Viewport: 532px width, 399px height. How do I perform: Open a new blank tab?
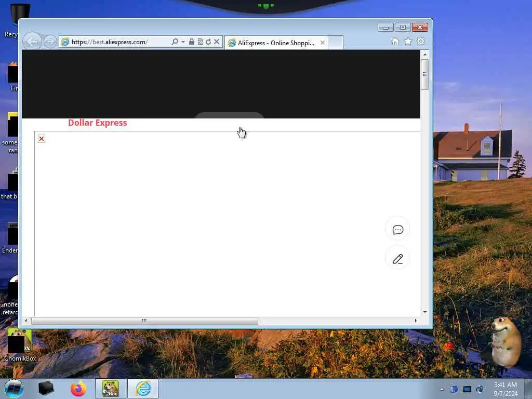(336, 43)
